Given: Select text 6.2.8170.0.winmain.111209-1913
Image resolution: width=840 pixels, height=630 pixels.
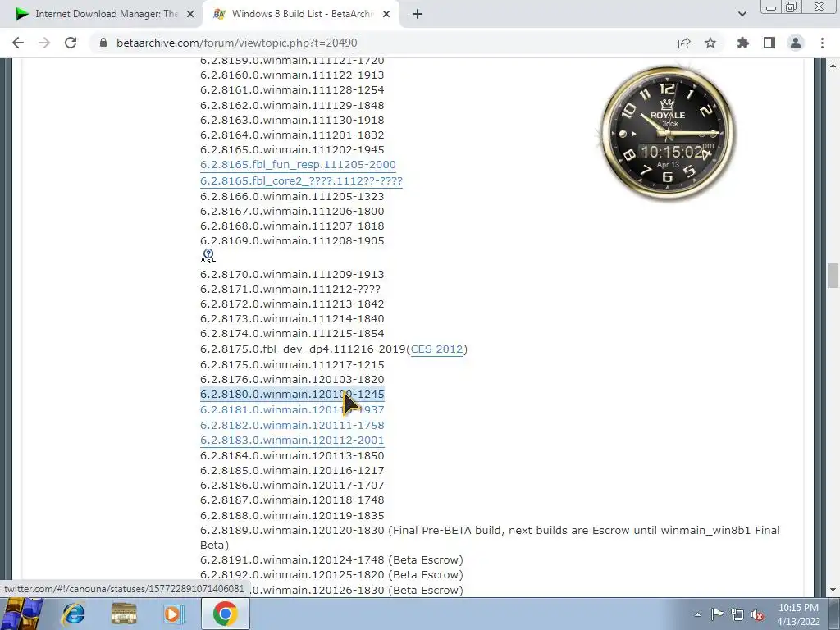Looking at the screenshot, I should coord(292,274).
